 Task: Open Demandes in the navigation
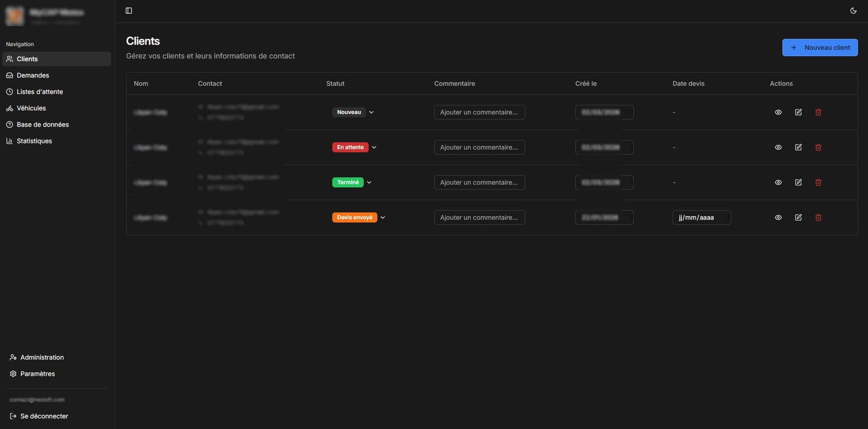tap(57, 75)
